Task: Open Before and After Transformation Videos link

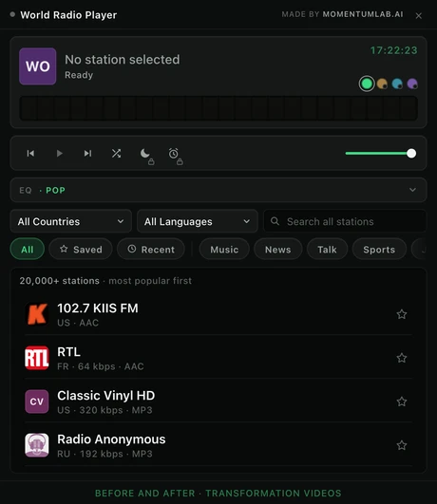Action: coord(218,493)
